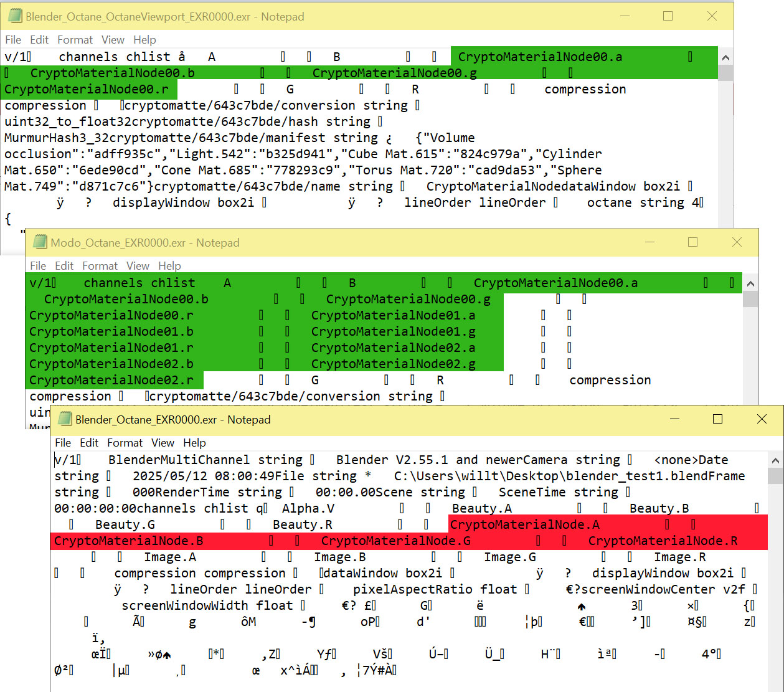This screenshot has width=784, height=692.
Task: Click Notepad icon in Blender_Octane_EXR0000 title bar
Action: (65, 420)
